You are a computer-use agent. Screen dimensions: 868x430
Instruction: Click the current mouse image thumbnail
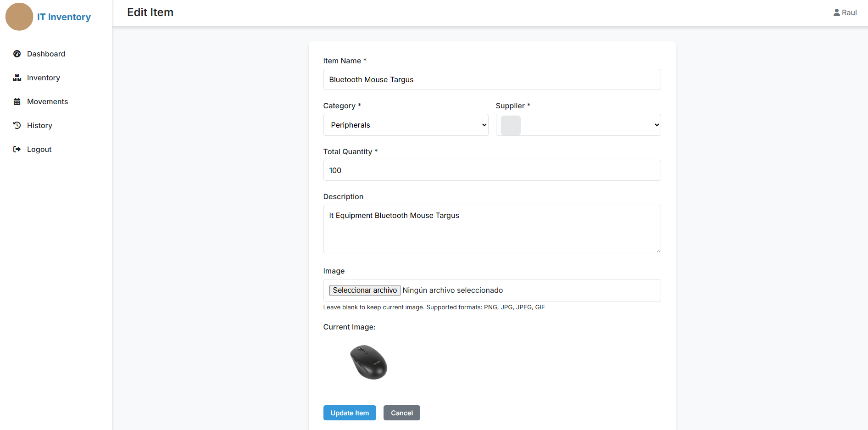tap(369, 362)
